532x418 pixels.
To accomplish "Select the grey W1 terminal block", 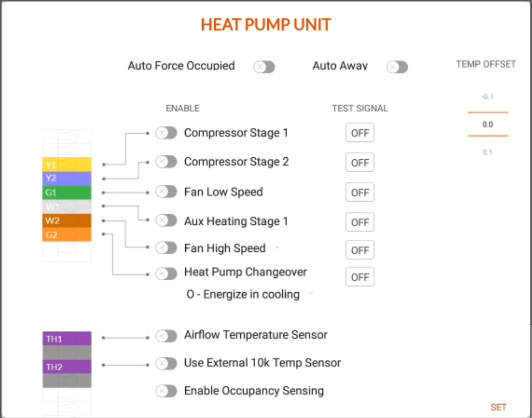I will tap(67, 207).
